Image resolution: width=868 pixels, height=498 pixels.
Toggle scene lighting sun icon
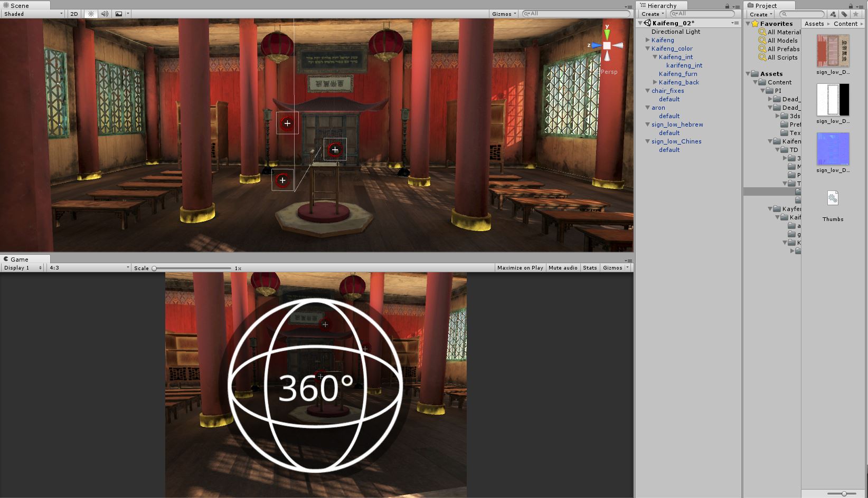[x=91, y=14]
